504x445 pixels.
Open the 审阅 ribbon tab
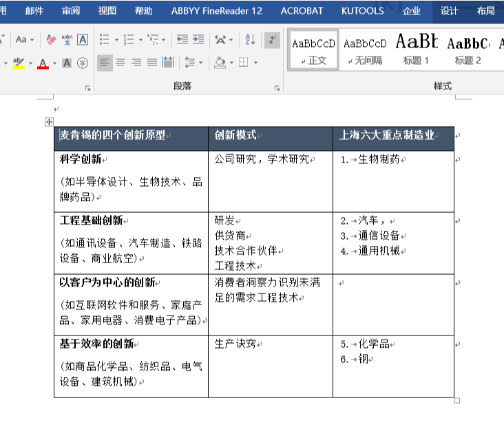pos(71,11)
